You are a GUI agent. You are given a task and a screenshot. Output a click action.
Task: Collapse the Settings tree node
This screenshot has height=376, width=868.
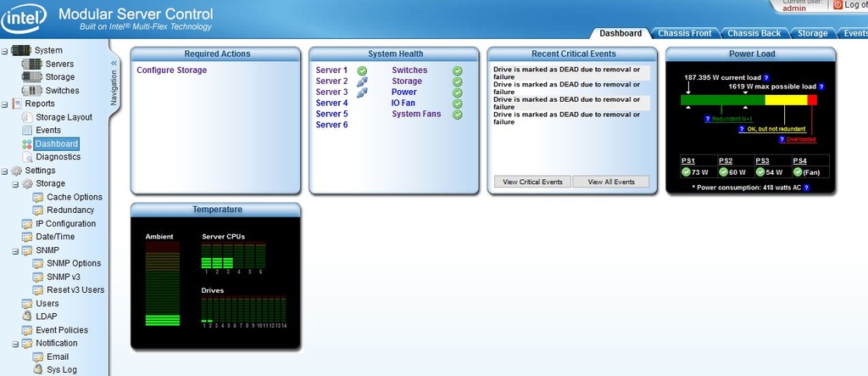click(x=4, y=171)
